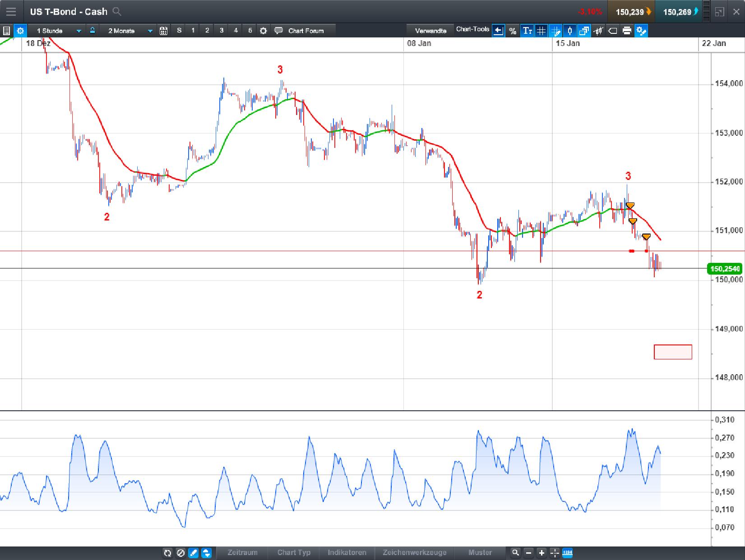The width and height of the screenshot is (745, 560).
Task: Open the calendar date picker icon
Action: (x=163, y=31)
